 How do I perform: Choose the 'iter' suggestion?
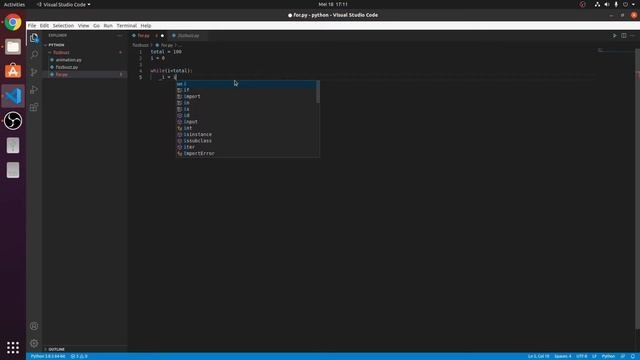[246, 147]
